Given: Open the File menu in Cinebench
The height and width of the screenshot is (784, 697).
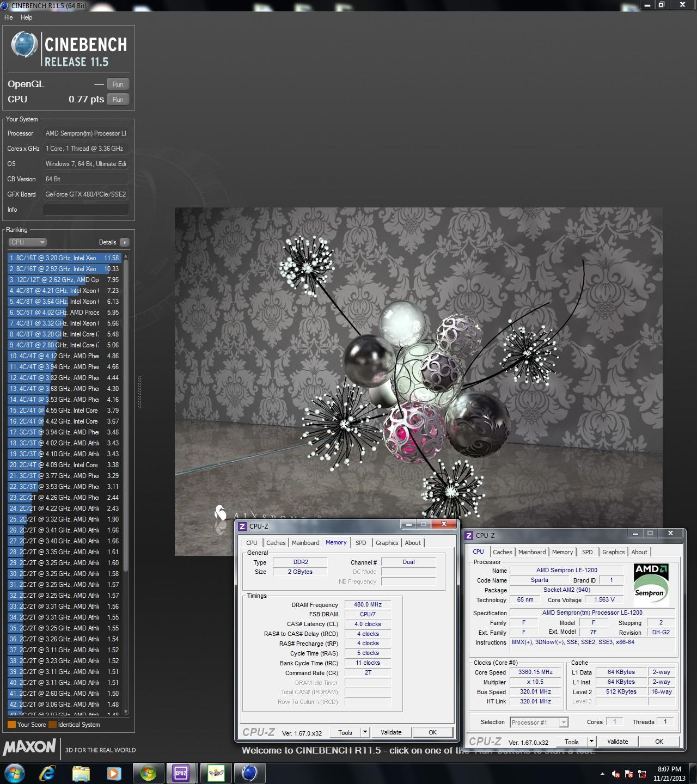Looking at the screenshot, I should (9, 17).
